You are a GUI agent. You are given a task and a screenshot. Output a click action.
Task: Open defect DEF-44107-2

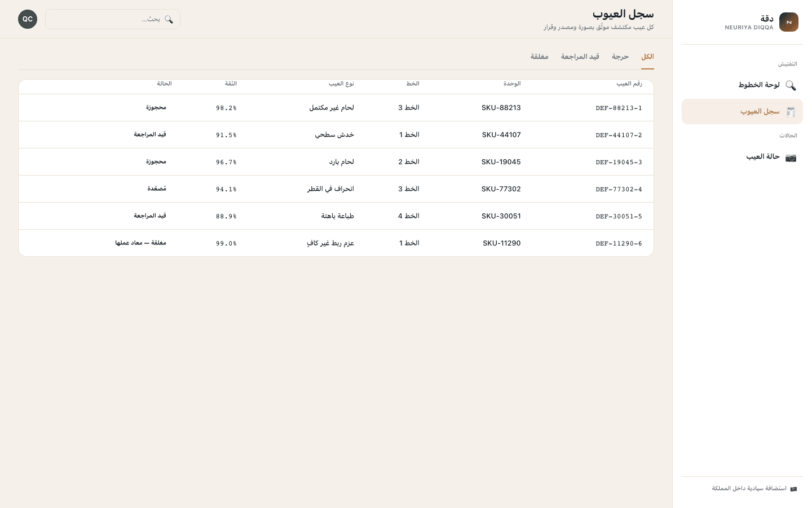click(619, 135)
